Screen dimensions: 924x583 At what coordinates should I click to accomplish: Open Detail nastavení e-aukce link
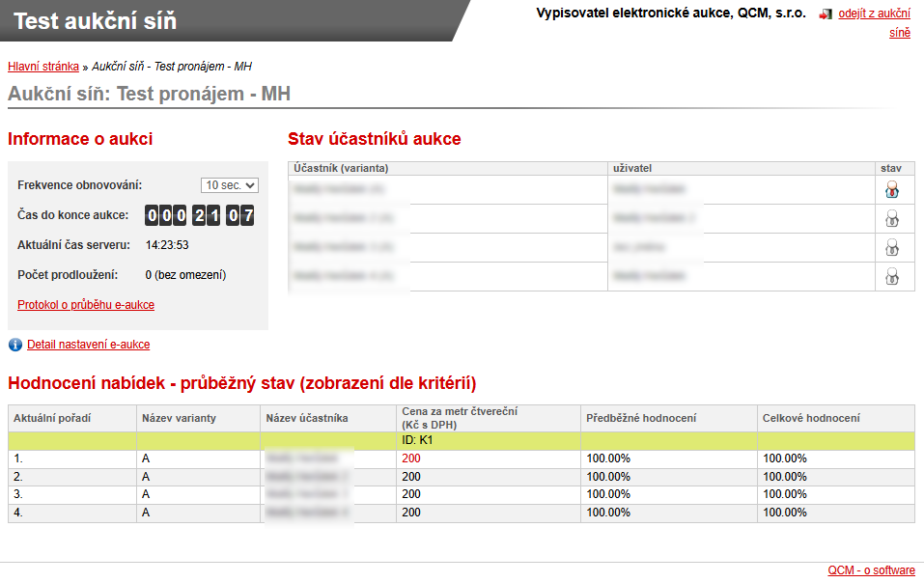[x=88, y=345]
